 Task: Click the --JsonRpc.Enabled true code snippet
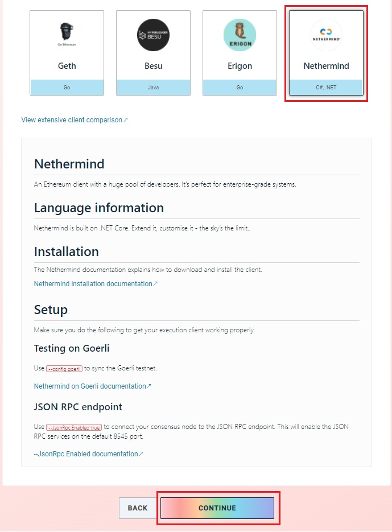73,427
